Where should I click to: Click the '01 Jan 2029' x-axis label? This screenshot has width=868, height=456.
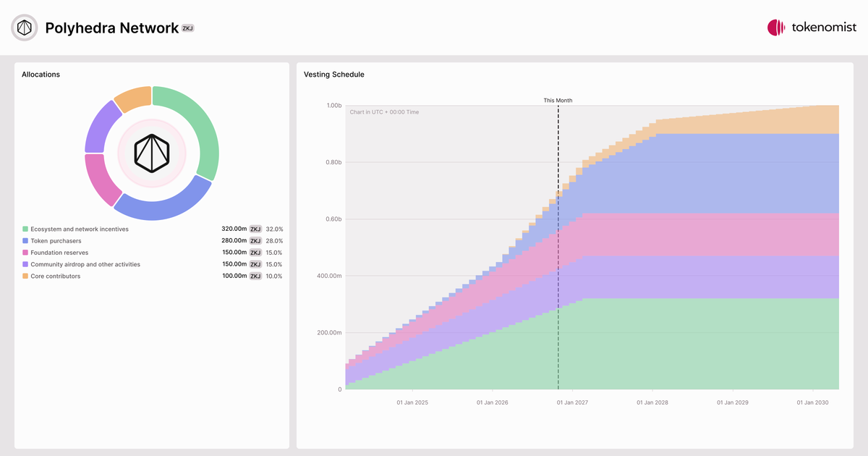tap(733, 402)
